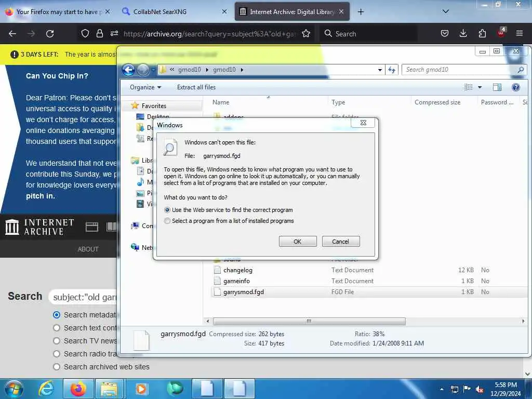Image resolution: width=532 pixels, height=399 pixels.
Task: Launch Internet Explorer from taskbar
Action: [46, 389]
